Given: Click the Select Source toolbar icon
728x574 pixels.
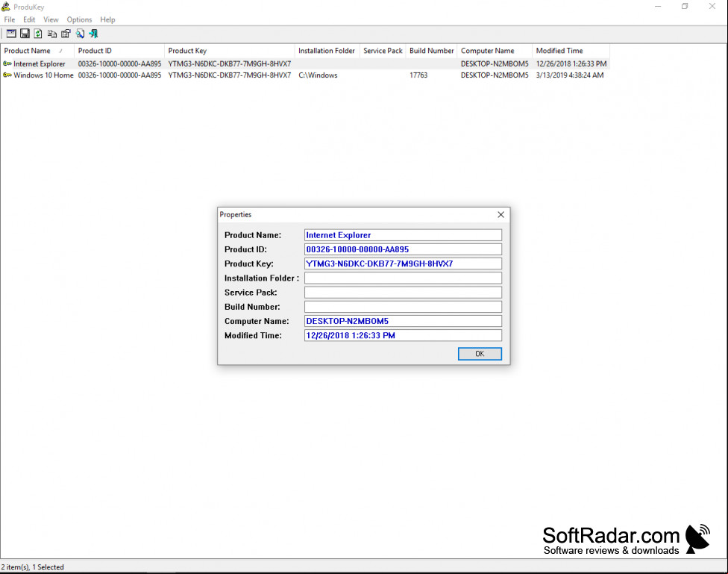Looking at the screenshot, I should (x=11, y=34).
